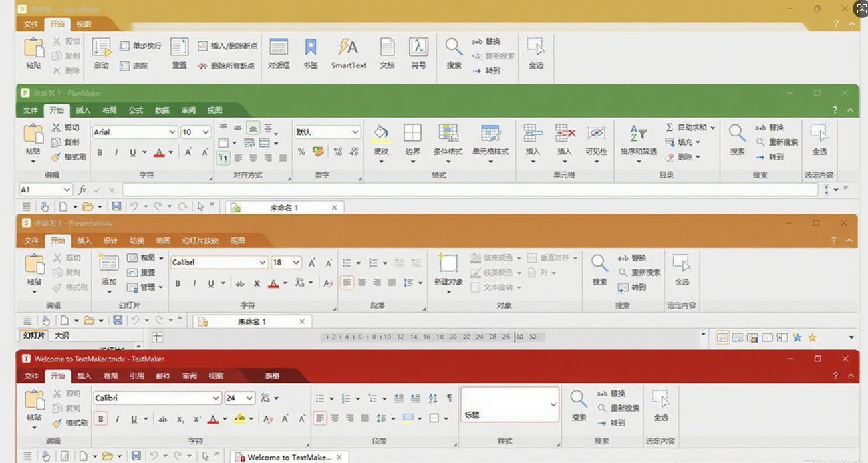Click the red font color A in PlanMaker
The image size is (868, 463).
point(159,152)
